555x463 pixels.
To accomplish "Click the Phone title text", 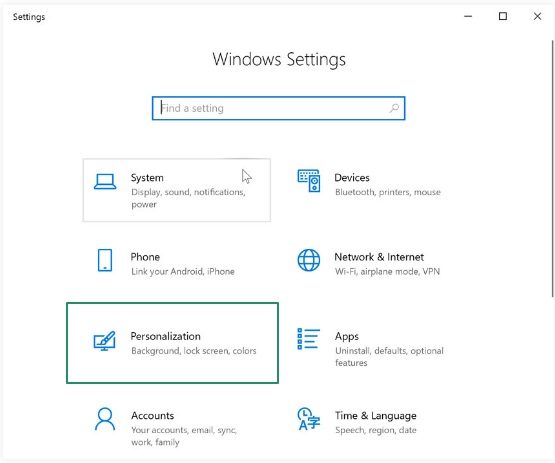I will tap(145, 257).
